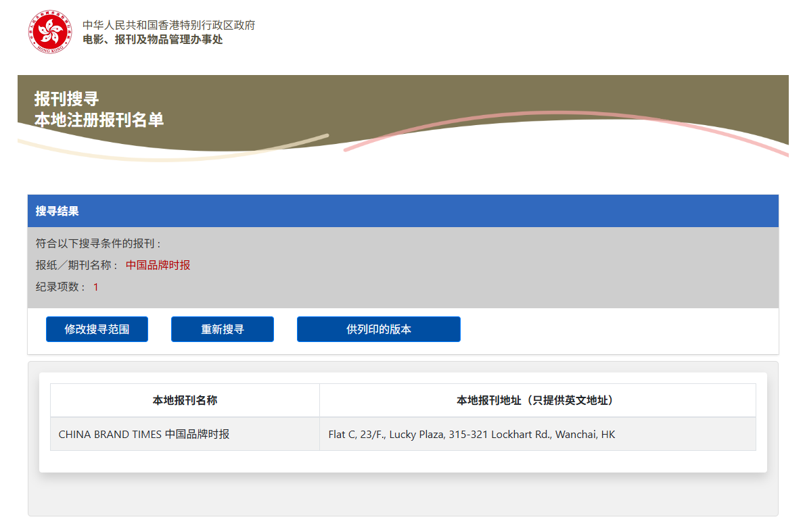Select the CHINA BRAND TIMES 中国品牌时报 cell
The image size is (805, 532).
point(144,434)
